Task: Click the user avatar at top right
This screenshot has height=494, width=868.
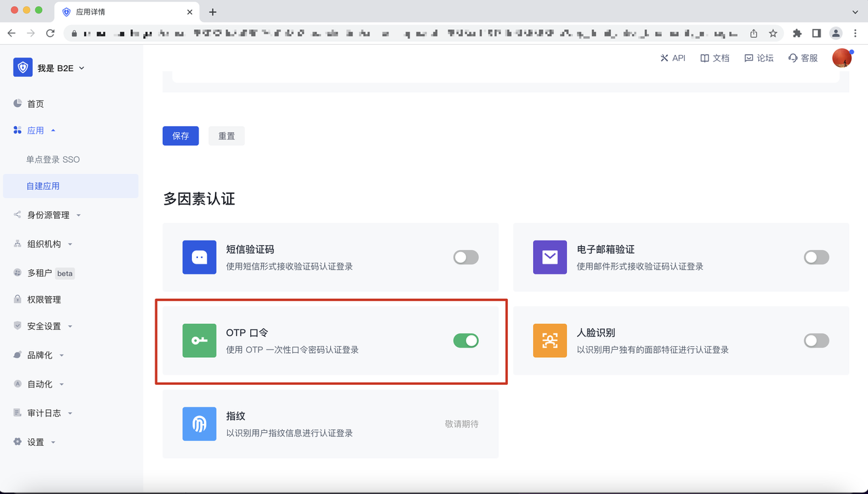Action: point(842,58)
